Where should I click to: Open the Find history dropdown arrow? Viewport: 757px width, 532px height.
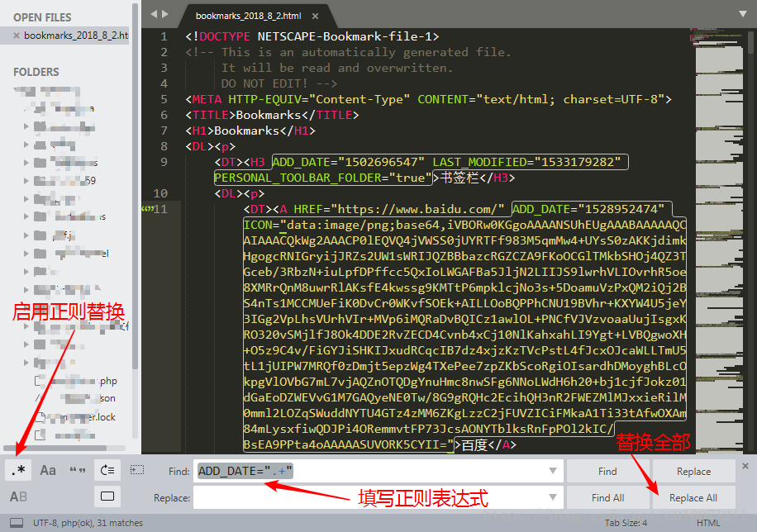pyautogui.click(x=553, y=471)
